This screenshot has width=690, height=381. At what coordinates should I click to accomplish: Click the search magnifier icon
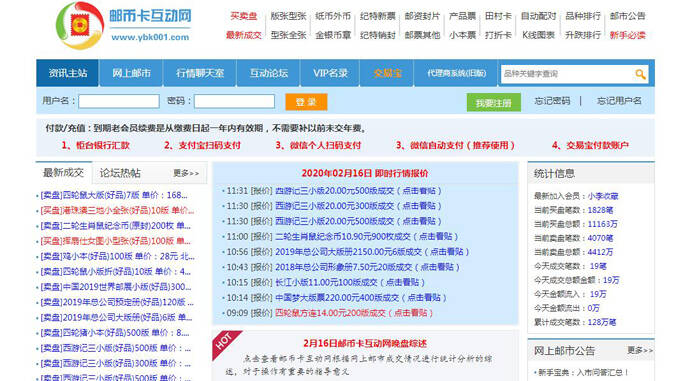click(640, 74)
